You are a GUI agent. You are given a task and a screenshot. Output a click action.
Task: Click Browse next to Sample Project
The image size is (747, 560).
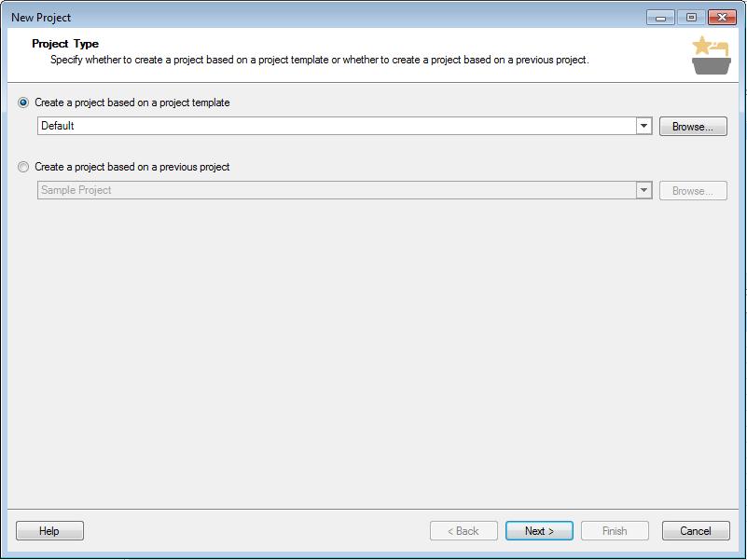tap(693, 191)
